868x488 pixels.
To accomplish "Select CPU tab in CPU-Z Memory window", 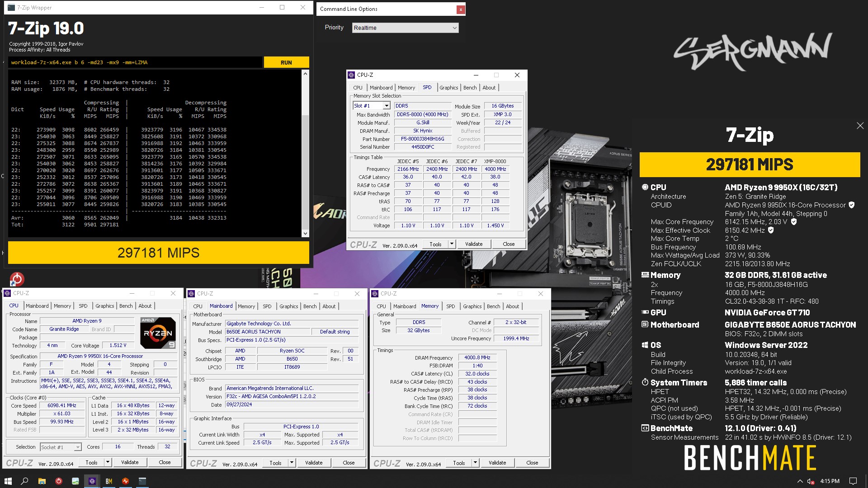I will (x=381, y=306).
